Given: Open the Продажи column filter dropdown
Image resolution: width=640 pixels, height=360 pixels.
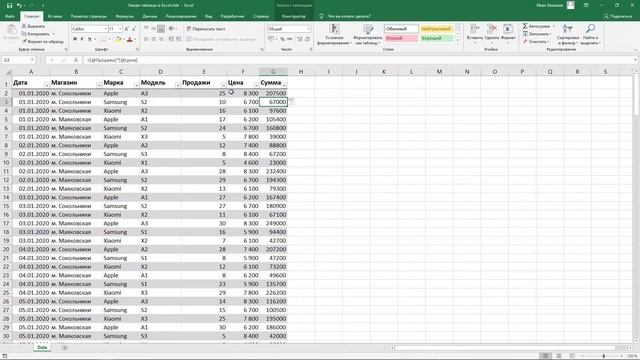Looking at the screenshot, I should (224, 85).
